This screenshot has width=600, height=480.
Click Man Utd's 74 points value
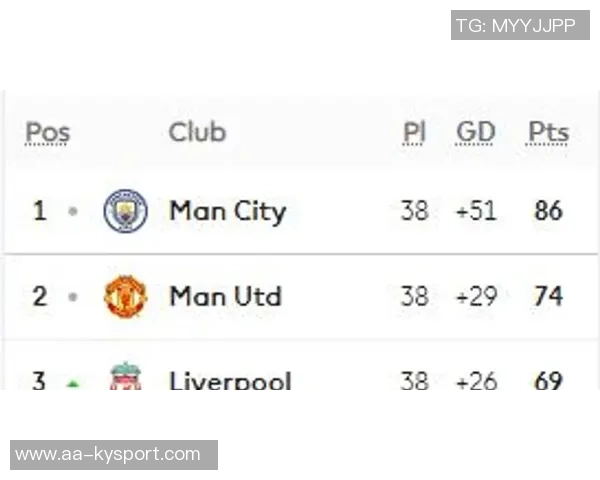point(548,296)
